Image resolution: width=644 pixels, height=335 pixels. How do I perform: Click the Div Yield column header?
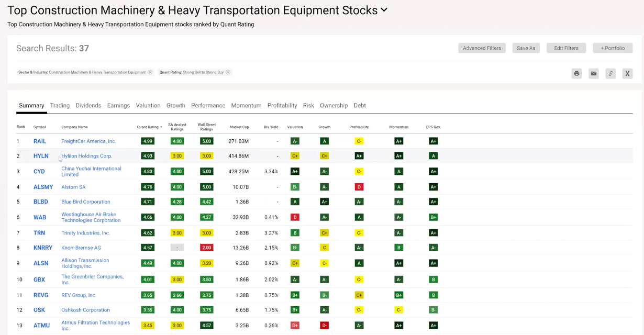click(x=271, y=127)
